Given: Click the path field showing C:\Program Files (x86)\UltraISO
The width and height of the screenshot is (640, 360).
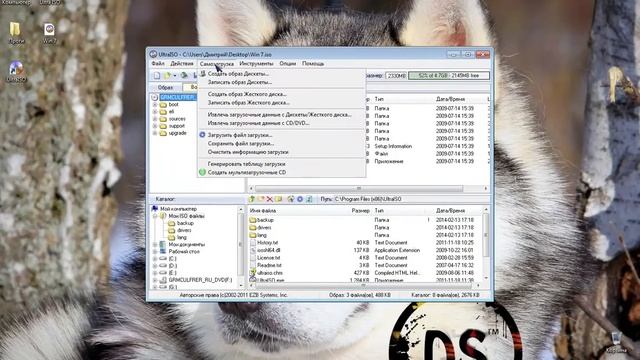Looking at the screenshot, I should (411, 199).
